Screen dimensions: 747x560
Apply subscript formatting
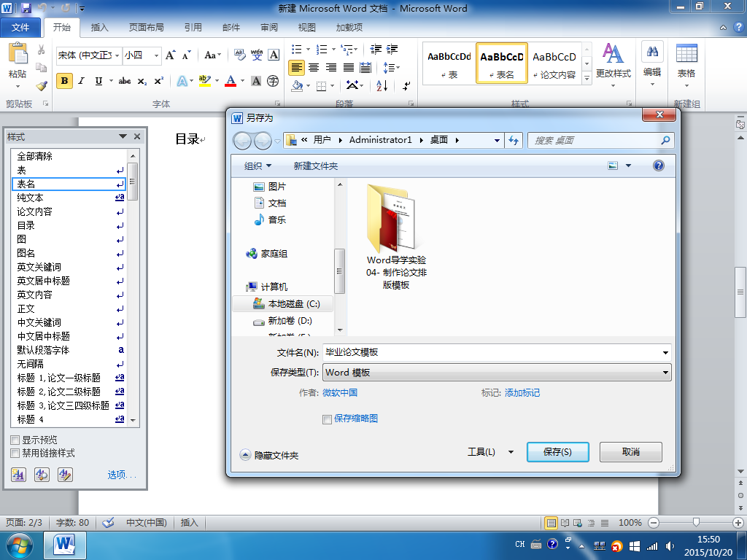(142, 82)
